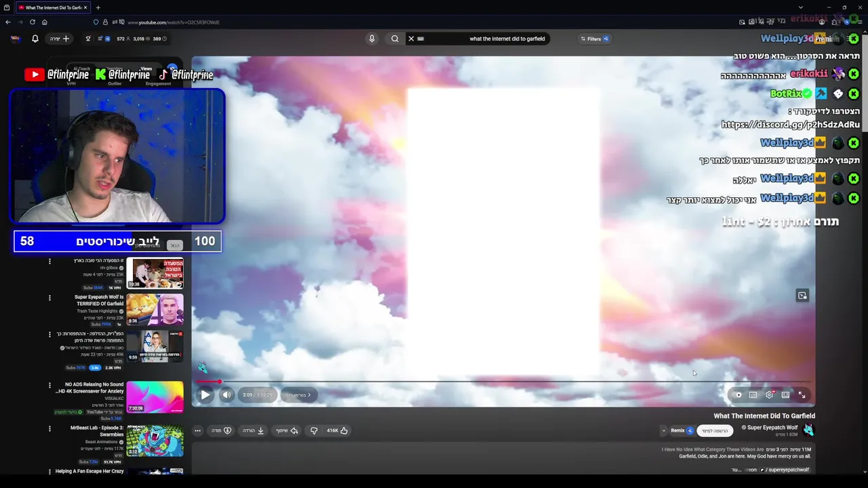The width and height of the screenshot is (868, 488).
Task: Subscribe to Super Eyepatch Wolf using the white button
Action: pyautogui.click(x=715, y=431)
